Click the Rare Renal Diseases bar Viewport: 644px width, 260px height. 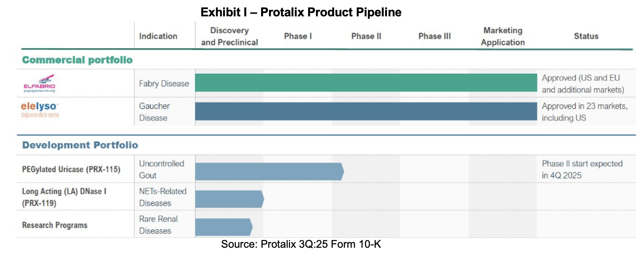(x=223, y=227)
